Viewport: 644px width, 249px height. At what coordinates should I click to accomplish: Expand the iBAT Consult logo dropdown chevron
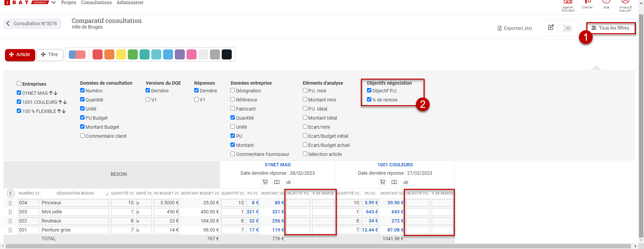pos(53,3)
